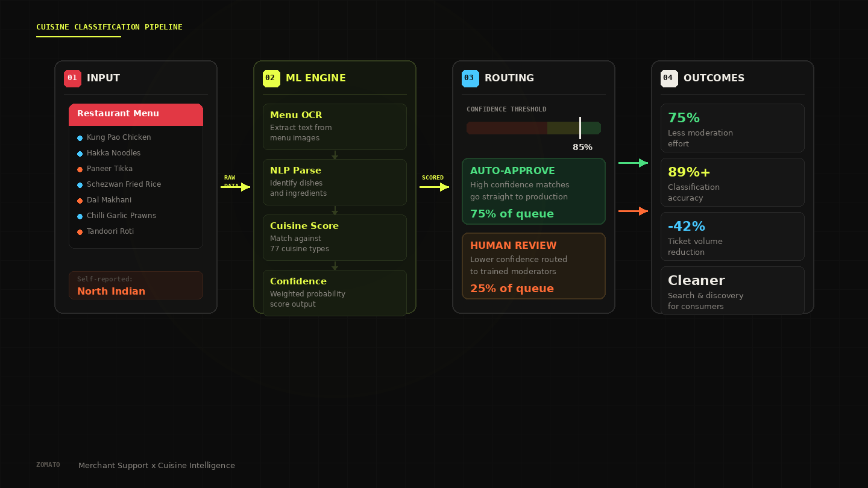The image size is (868, 488).
Task: Expand the Menu OCR step card
Action: tap(335, 127)
